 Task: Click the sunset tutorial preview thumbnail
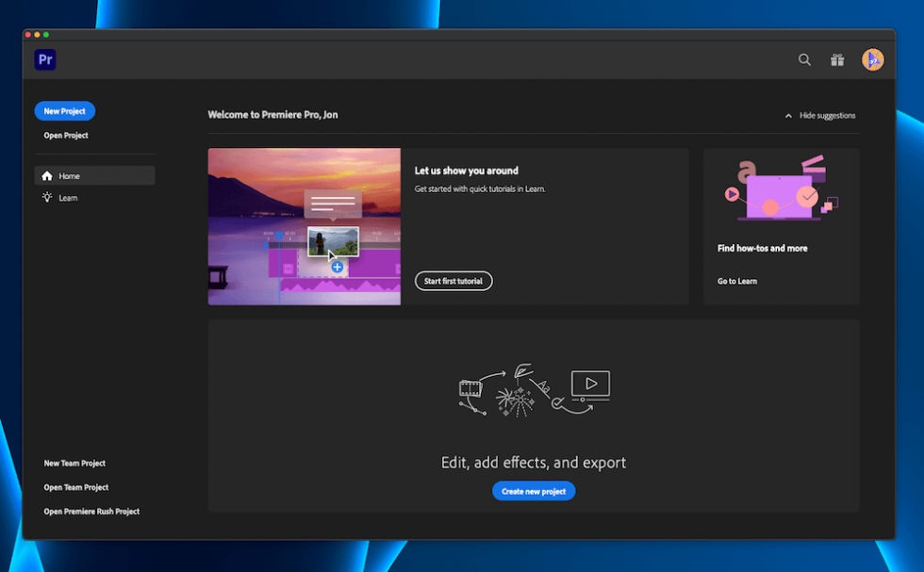point(304,226)
